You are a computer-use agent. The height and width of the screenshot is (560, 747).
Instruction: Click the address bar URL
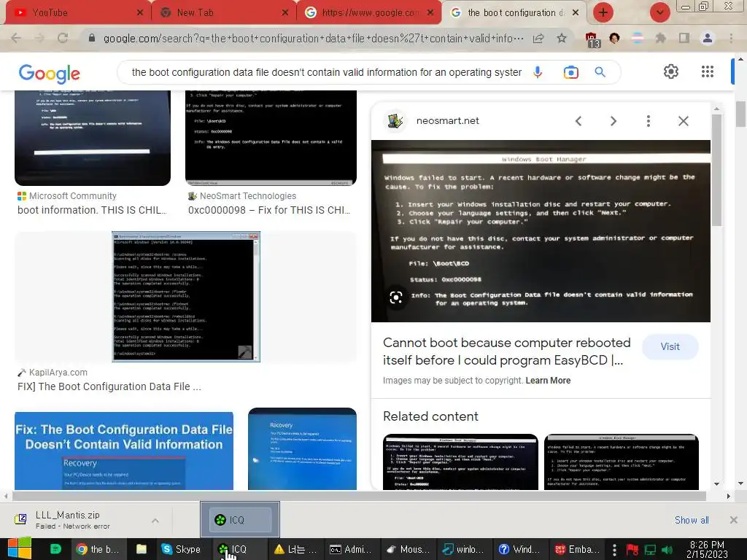[x=314, y=38]
